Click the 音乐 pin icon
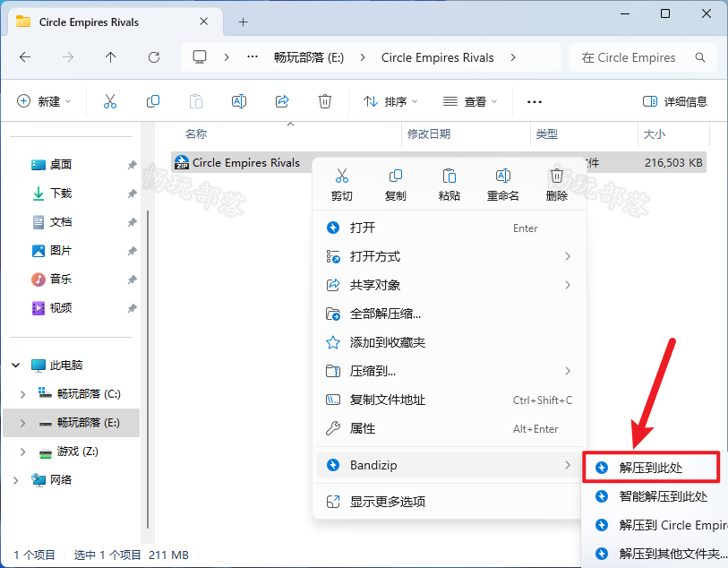Screen dimensions: 728x568 [133, 280]
